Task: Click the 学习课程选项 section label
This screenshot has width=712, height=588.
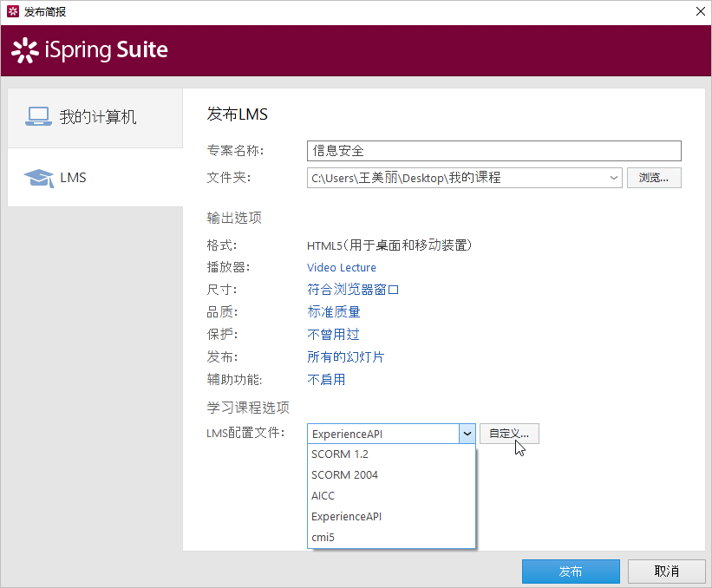Action: pos(248,408)
